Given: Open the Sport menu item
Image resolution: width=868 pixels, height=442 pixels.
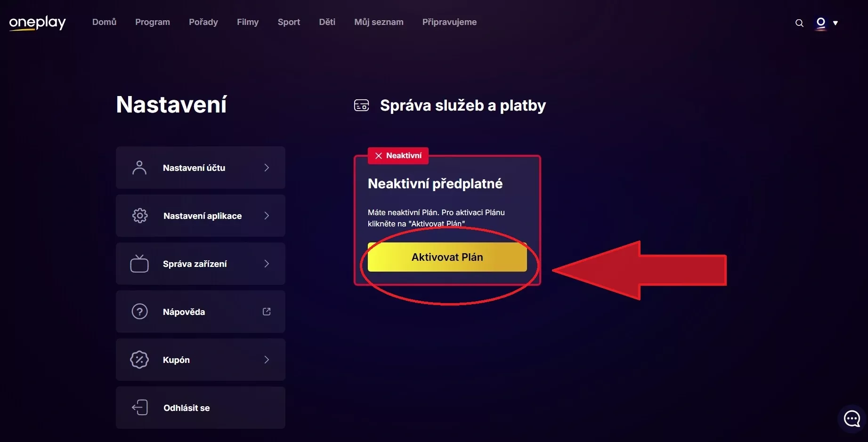Looking at the screenshot, I should click(289, 22).
